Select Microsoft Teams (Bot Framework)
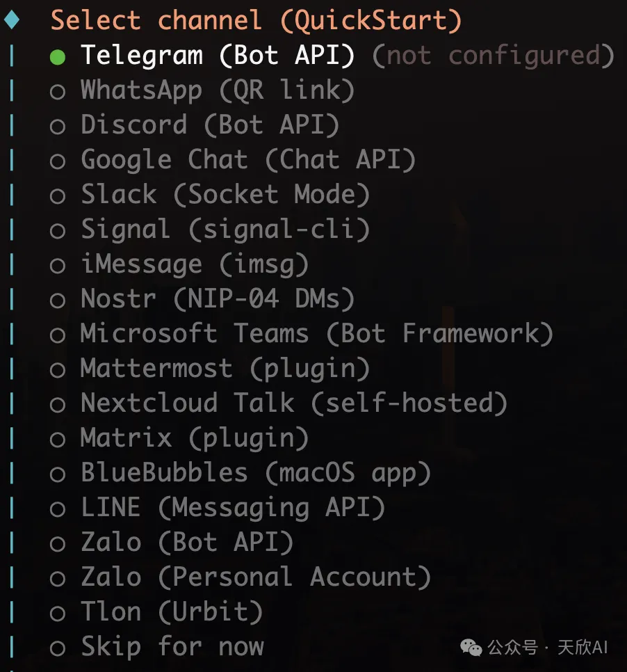 click(x=316, y=334)
